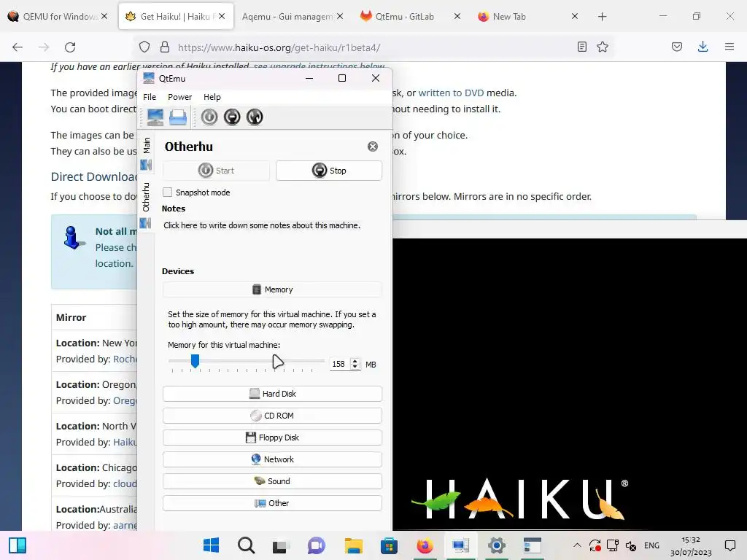The width and height of the screenshot is (747, 560).
Task: Click the stop machine toolbar icon in QtEmu
Action: 232,117
